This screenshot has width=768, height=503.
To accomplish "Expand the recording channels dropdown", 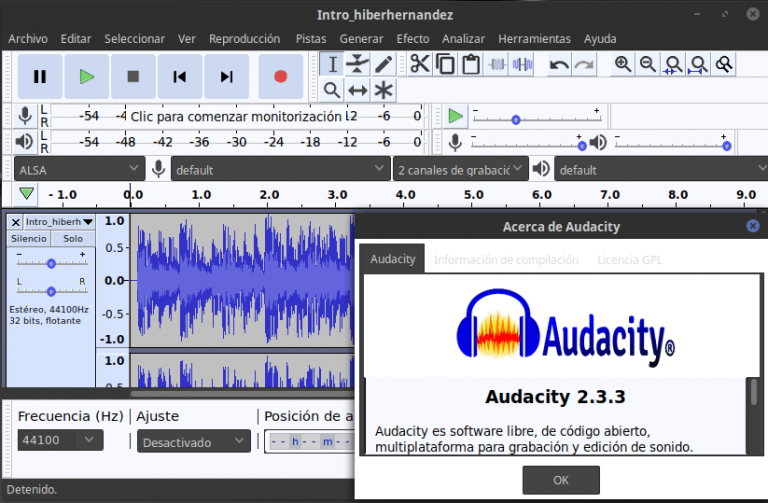I will point(459,170).
